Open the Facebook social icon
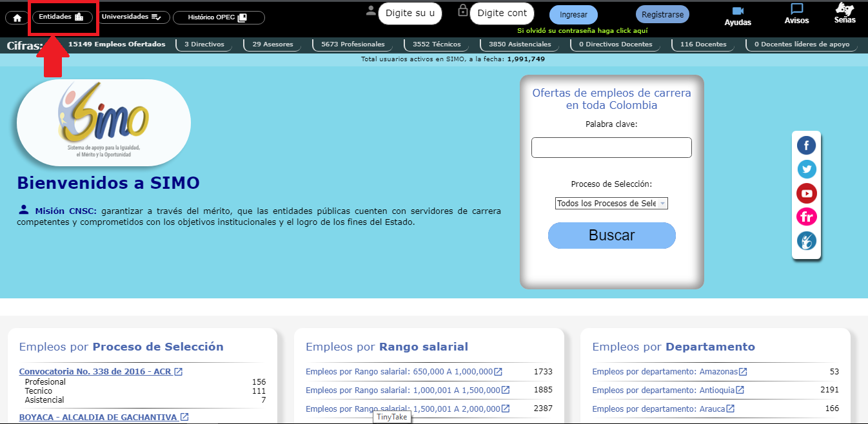Viewport: 868px width, 424px height. coord(806,145)
